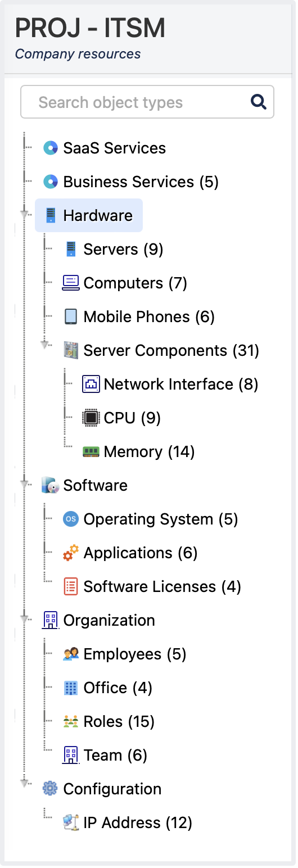
Task: Click the CPU chip icon
Action: coord(91,418)
